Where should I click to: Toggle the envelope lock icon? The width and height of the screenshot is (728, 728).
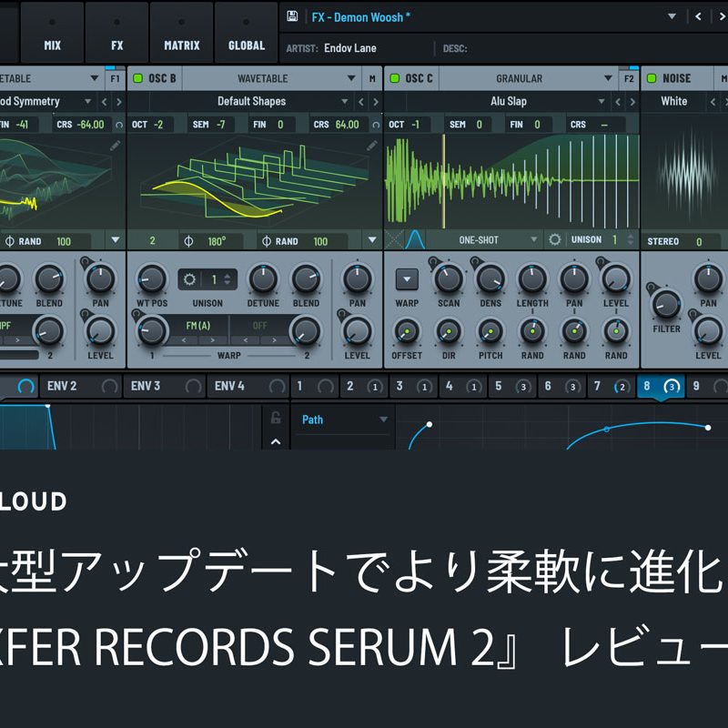(276, 418)
